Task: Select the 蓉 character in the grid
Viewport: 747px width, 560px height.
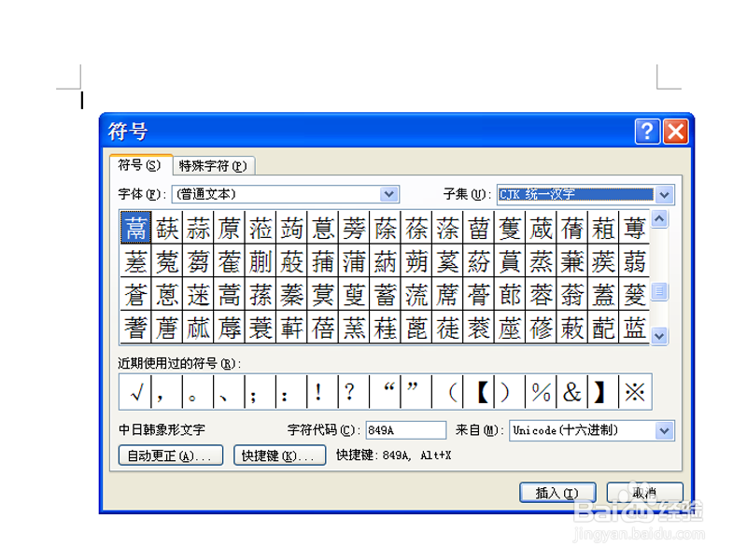Action: tap(542, 294)
